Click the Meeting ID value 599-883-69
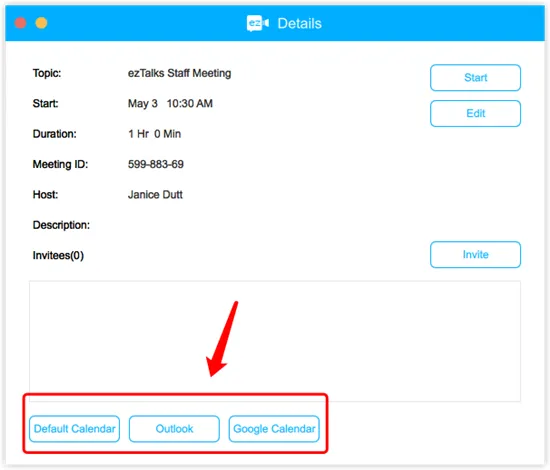The height and width of the screenshot is (470, 550). (155, 164)
